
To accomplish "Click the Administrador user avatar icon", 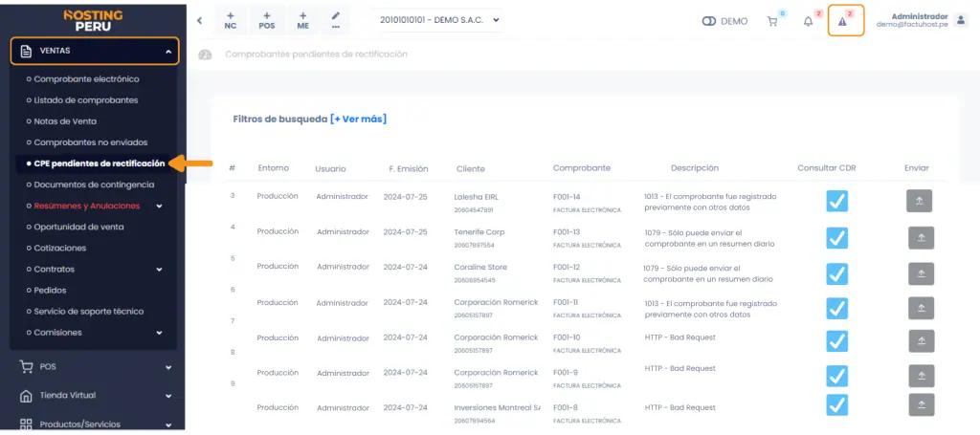I will 961,21.
